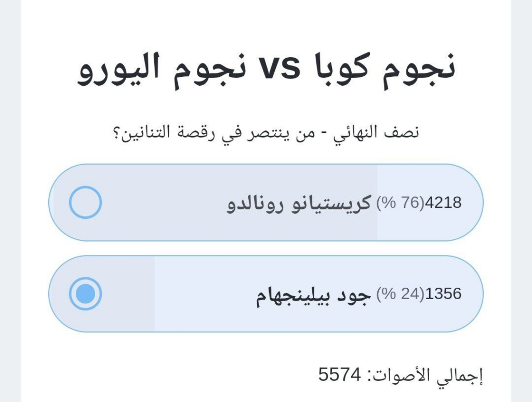The height and width of the screenshot is (402, 532).
Task: Click the poll title نجوم كوبا vs نجوم اليورو
Action: pos(266,71)
